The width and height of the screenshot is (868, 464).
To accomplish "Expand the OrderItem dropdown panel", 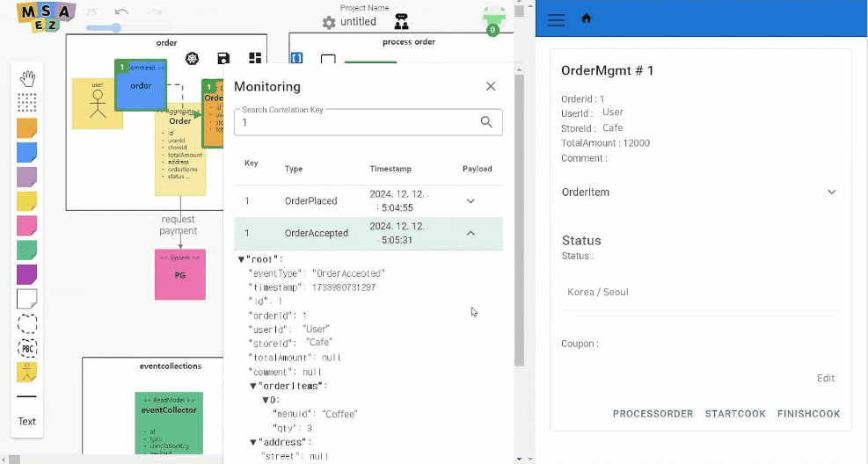I will (831, 192).
